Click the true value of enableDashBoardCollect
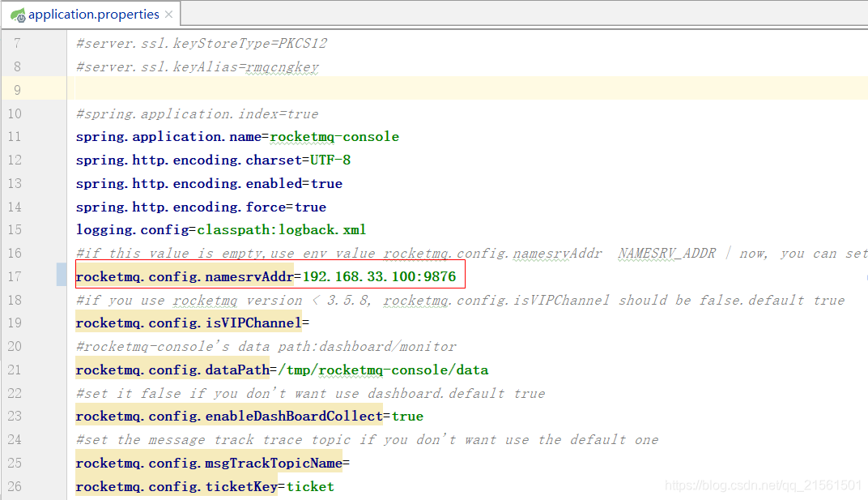Screen dimensions: 868x500 407,416
